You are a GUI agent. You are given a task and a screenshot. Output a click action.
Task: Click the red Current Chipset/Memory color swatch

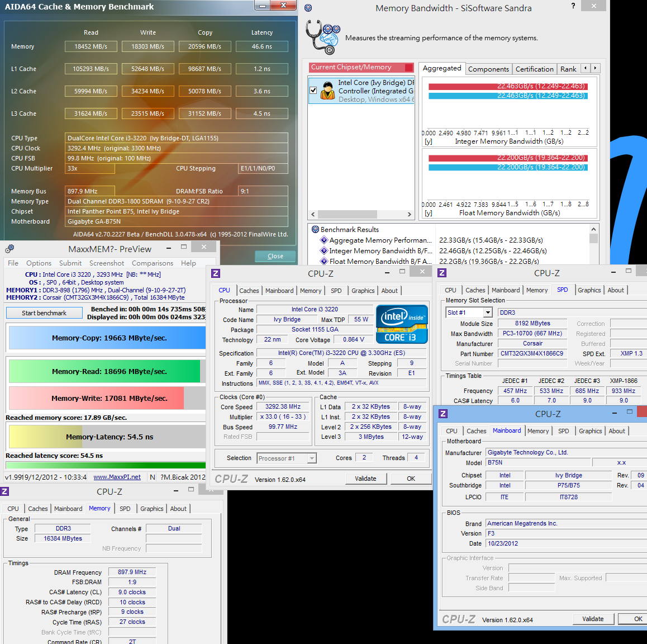[x=409, y=67]
